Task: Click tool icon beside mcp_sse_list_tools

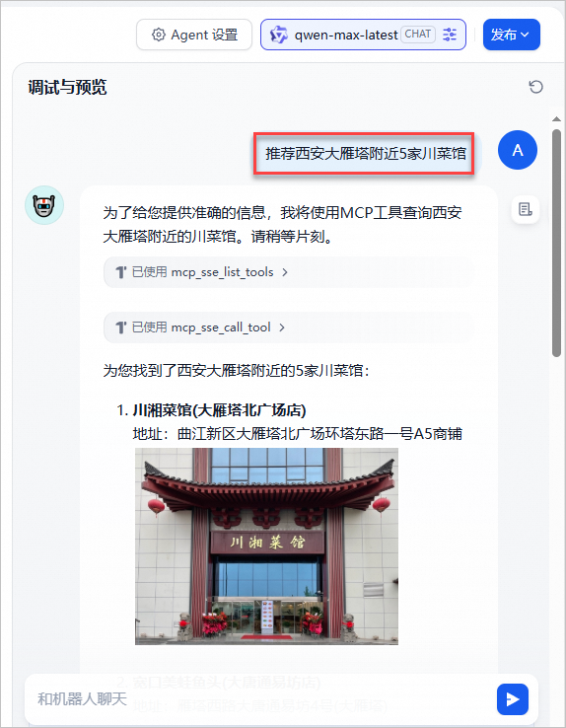Action: [x=120, y=272]
